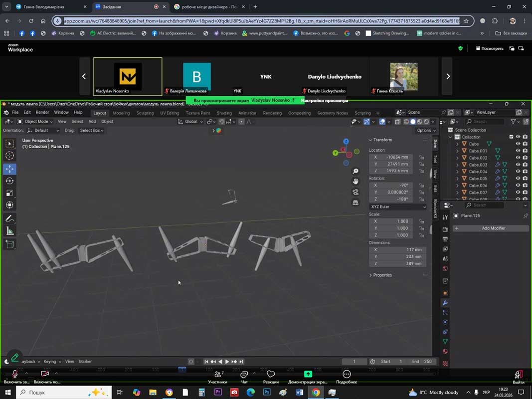Toggle the Collection exclude checkbox

[511, 137]
